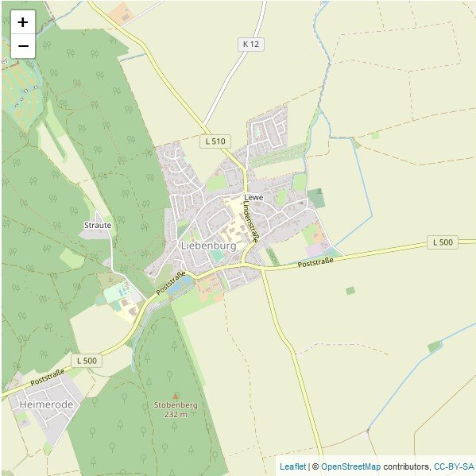Click the L 500 shield near Heimerode
The width and height of the screenshot is (476, 476).
(87, 361)
